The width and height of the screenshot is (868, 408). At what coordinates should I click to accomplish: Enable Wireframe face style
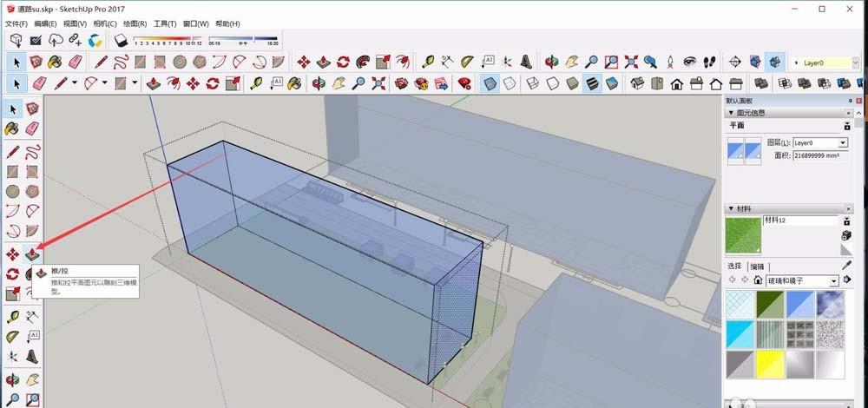coord(533,83)
